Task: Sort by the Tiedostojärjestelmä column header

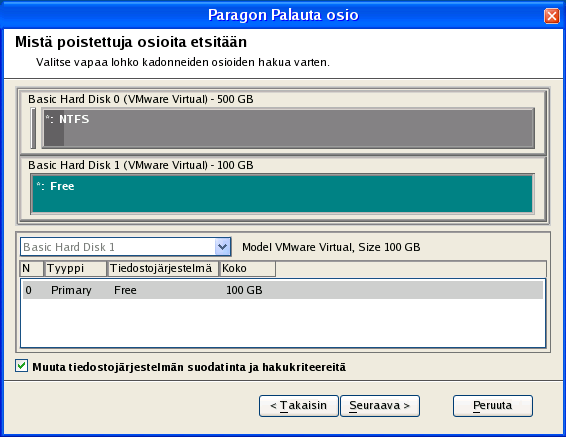Action: (x=163, y=268)
